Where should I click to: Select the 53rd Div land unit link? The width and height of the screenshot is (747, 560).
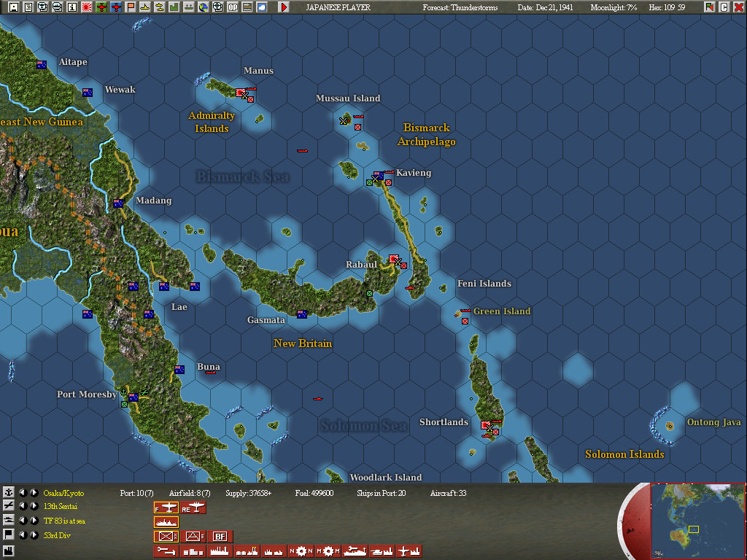pos(57,535)
